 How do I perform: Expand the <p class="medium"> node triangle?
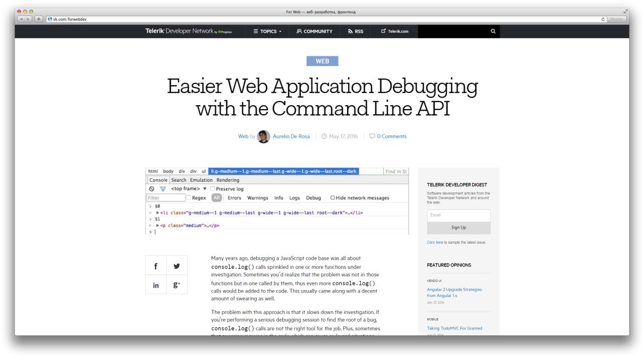pyautogui.click(x=157, y=226)
